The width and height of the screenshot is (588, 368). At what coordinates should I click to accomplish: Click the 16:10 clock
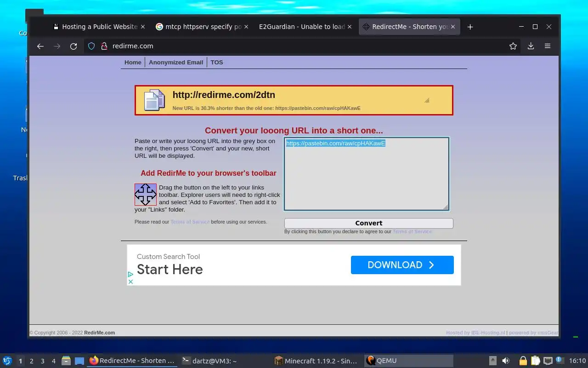(577, 361)
